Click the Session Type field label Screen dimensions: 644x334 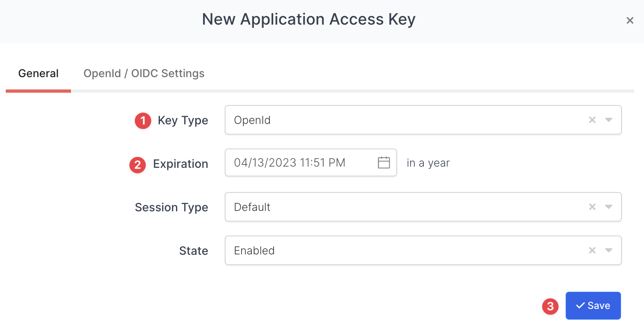tap(171, 208)
